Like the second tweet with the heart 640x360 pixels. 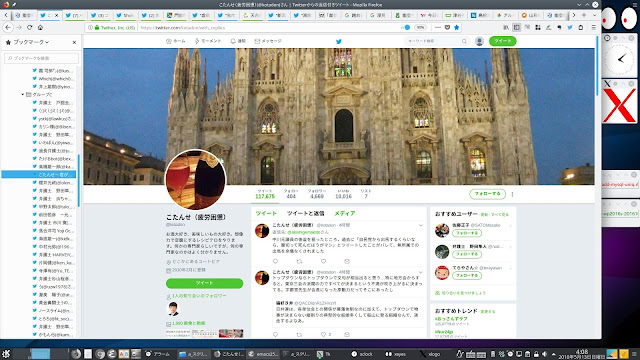pyautogui.click(x=323, y=334)
